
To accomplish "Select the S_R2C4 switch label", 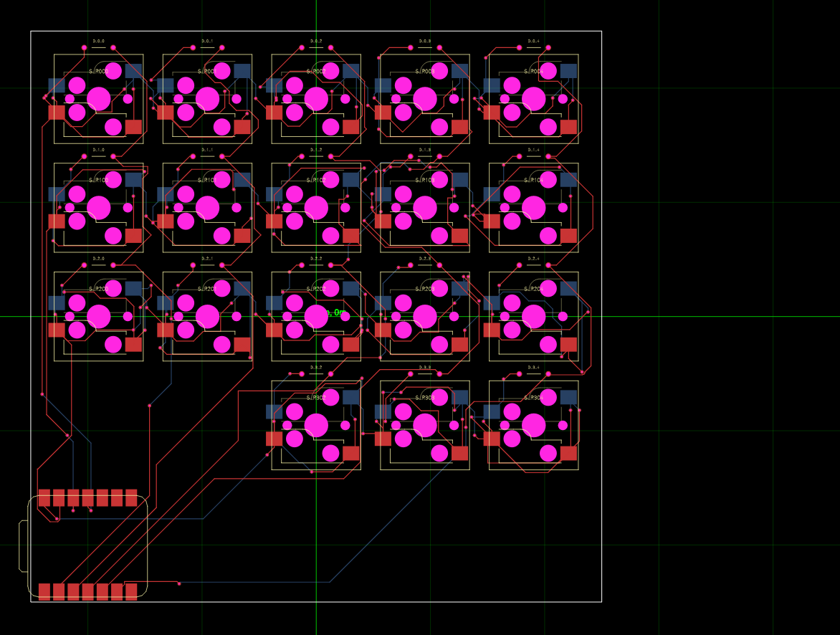I will pyautogui.click(x=533, y=289).
